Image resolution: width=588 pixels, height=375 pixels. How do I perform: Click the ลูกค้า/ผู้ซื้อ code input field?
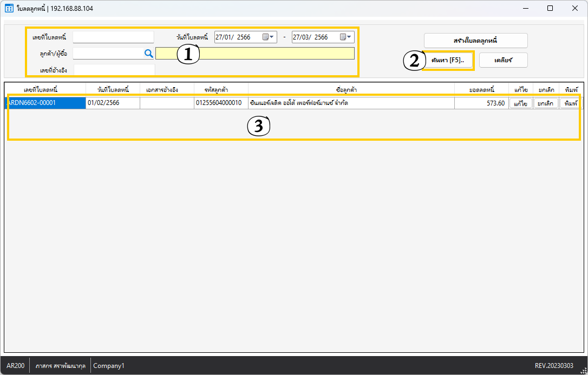pyautogui.click(x=107, y=53)
